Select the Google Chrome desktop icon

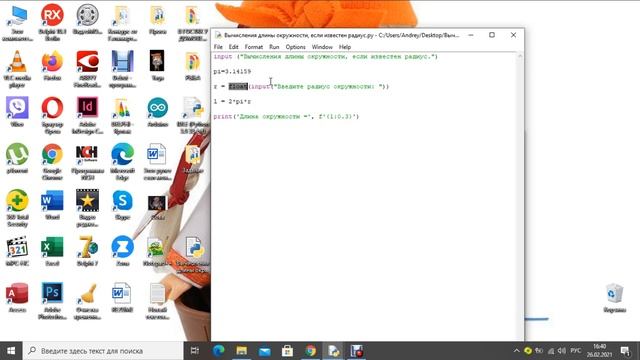click(x=52, y=162)
